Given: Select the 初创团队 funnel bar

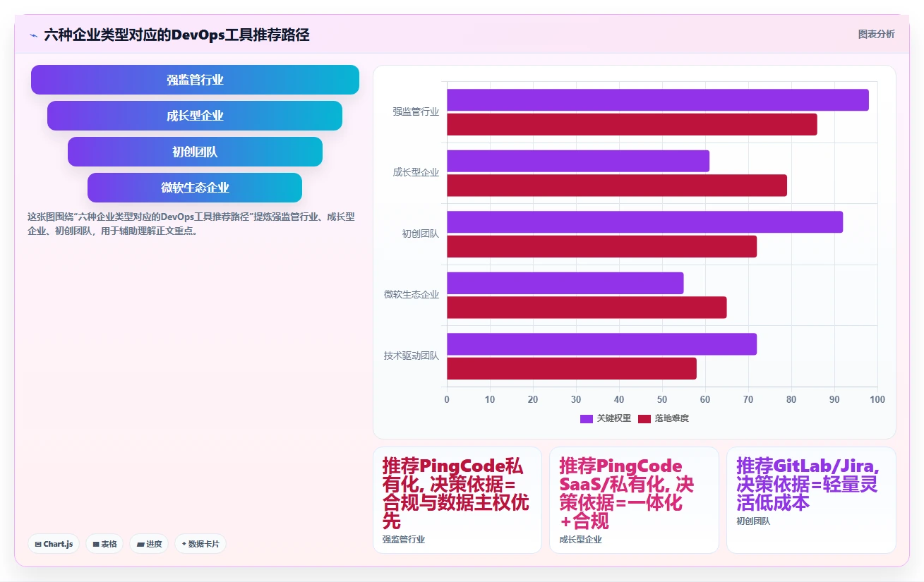Looking at the screenshot, I should click(x=195, y=152).
